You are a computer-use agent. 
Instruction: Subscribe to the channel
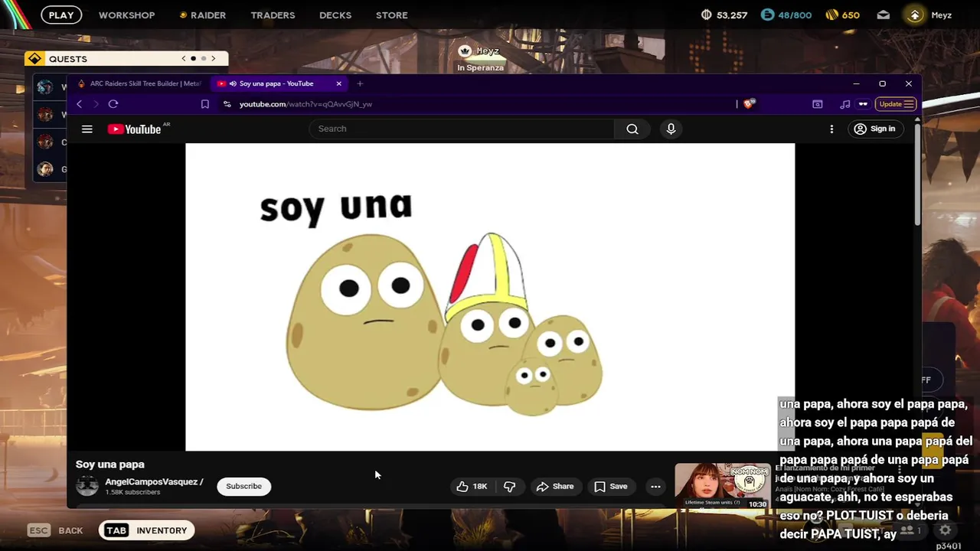click(x=243, y=486)
